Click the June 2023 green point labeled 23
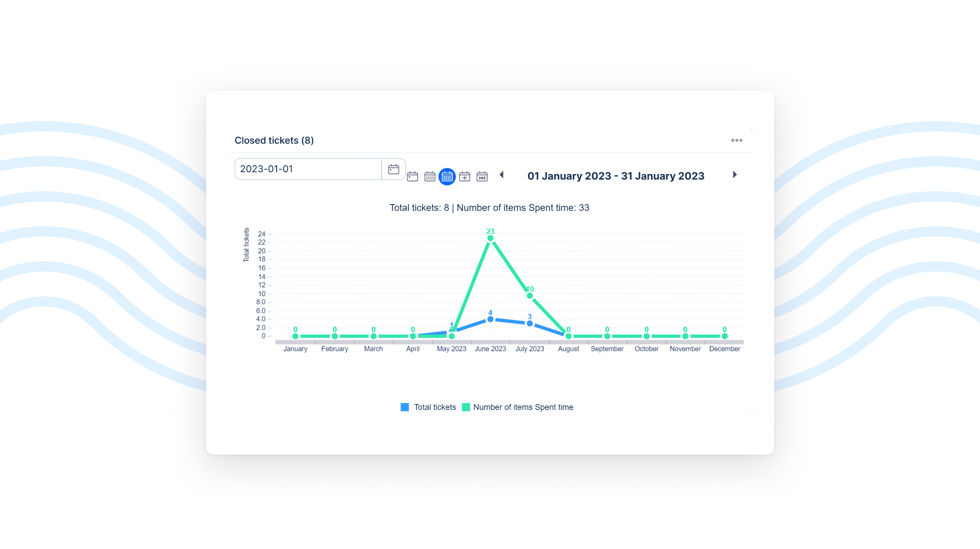 pyautogui.click(x=490, y=238)
